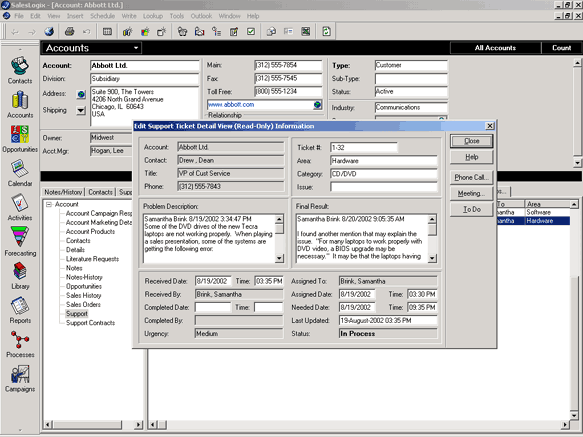Open Forecasting funnel icon
Screen dimensions: 583x437
coord(20,237)
